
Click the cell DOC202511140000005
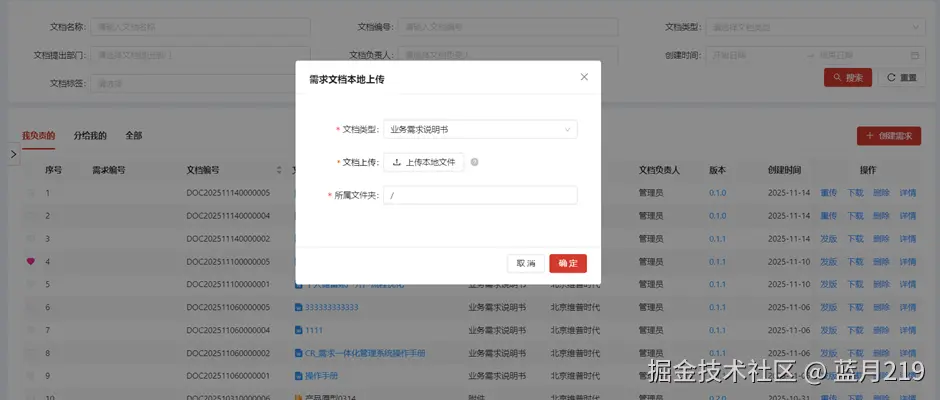[x=228, y=193]
